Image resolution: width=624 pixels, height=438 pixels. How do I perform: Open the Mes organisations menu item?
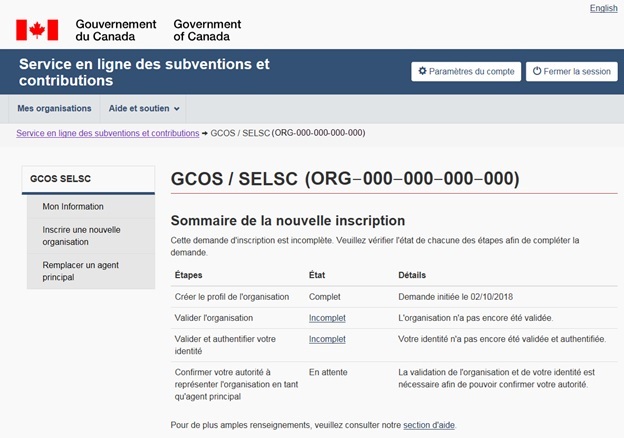[x=54, y=108]
